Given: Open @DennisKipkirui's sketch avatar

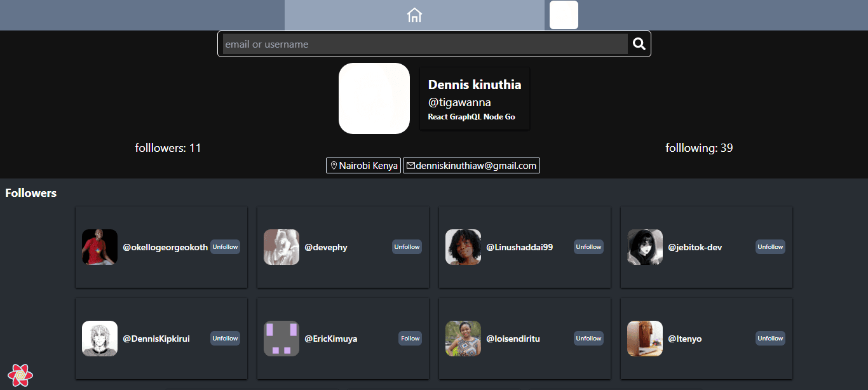Looking at the screenshot, I should pyautogui.click(x=100, y=339).
